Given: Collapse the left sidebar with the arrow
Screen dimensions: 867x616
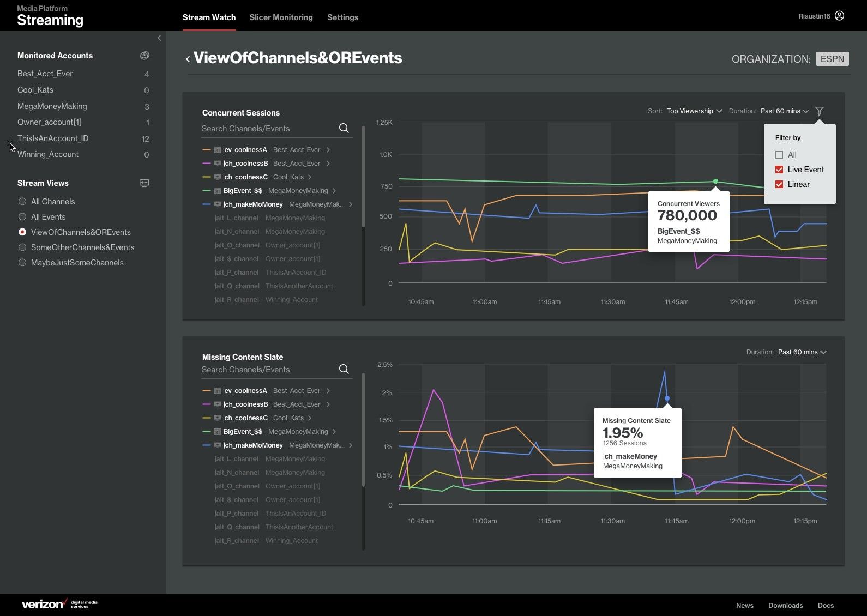Looking at the screenshot, I should tap(159, 38).
